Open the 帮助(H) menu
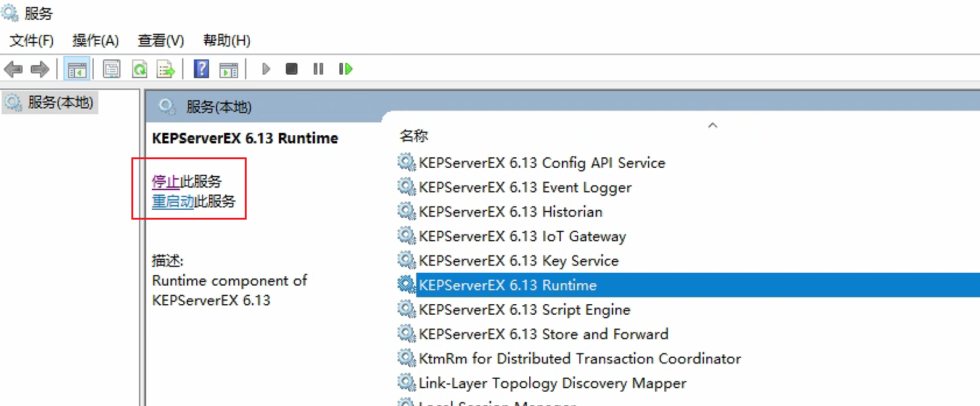980x406 pixels. (227, 41)
